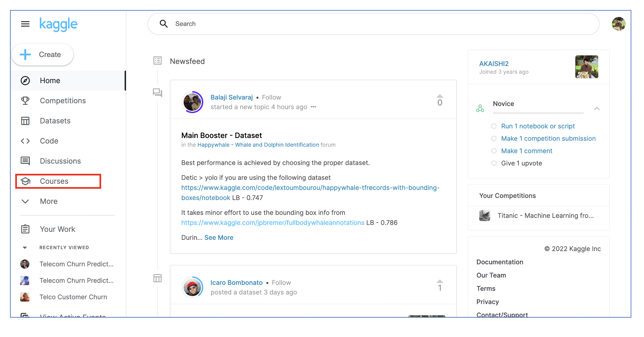Click the Competitions trophy icon
The height and width of the screenshot is (337, 644).
25,101
